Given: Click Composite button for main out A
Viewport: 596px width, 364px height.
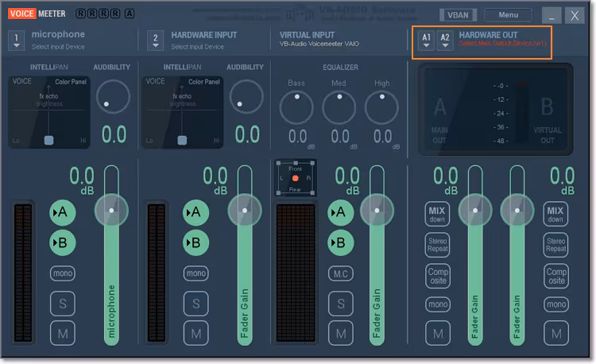Looking at the screenshot, I should (x=438, y=276).
